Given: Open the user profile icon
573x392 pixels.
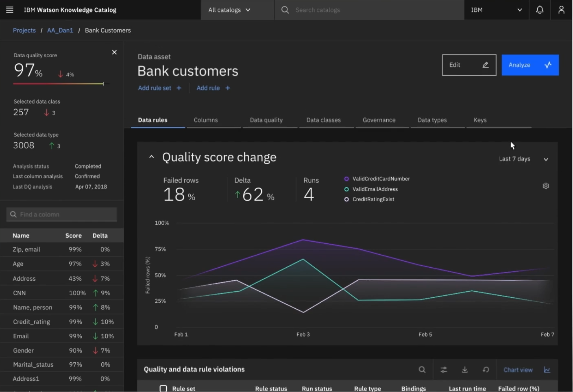Looking at the screenshot, I should pyautogui.click(x=561, y=10).
